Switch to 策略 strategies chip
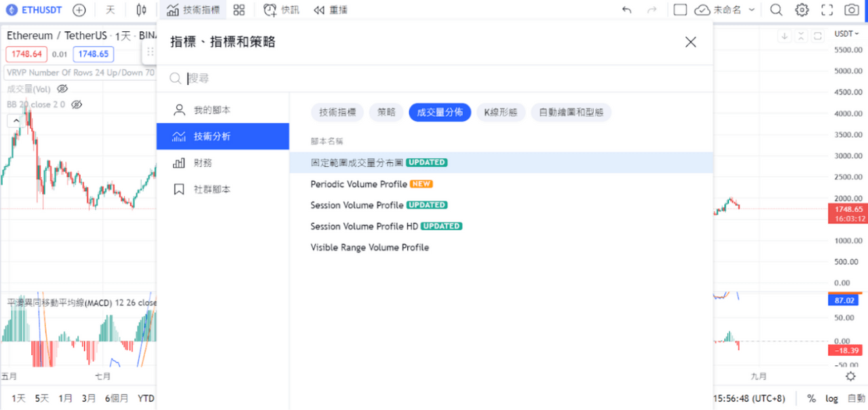868x410 pixels. (x=386, y=113)
